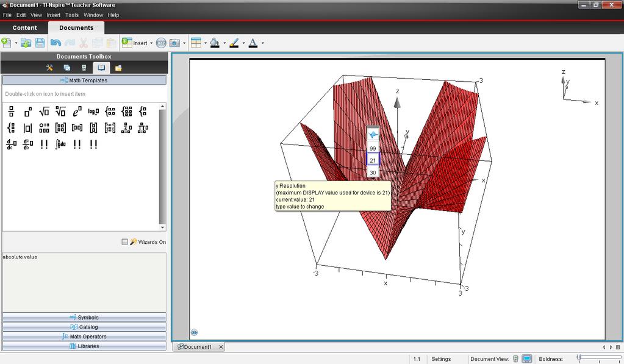This screenshot has height=364, width=624.
Task: Switch to the Content workspace tab
Action: point(24,27)
